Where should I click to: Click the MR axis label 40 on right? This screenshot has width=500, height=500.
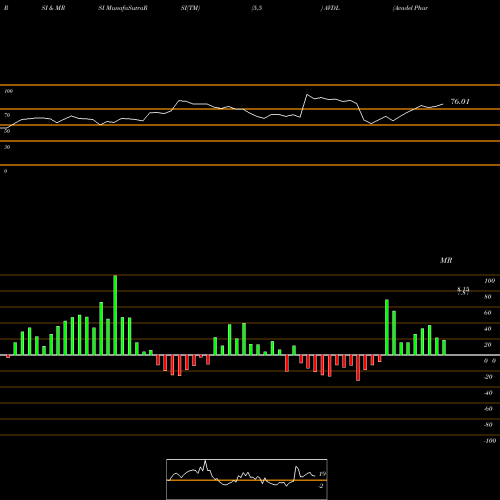[488, 329]
